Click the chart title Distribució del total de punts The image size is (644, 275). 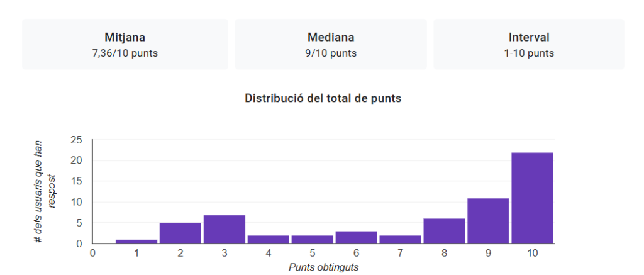323,99
